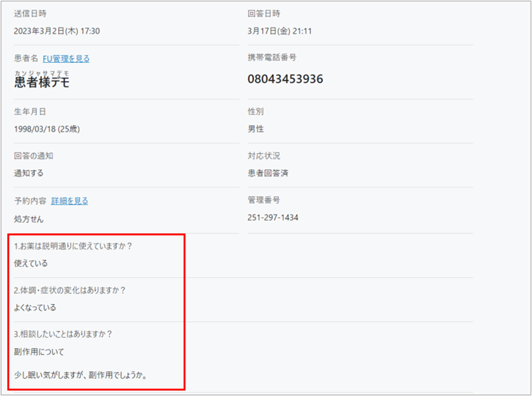The height and width of the screenshot is (396, 532).
Task: Click sent date 2023年3月2日(木) 17:30
Action: tap(57, 31)
